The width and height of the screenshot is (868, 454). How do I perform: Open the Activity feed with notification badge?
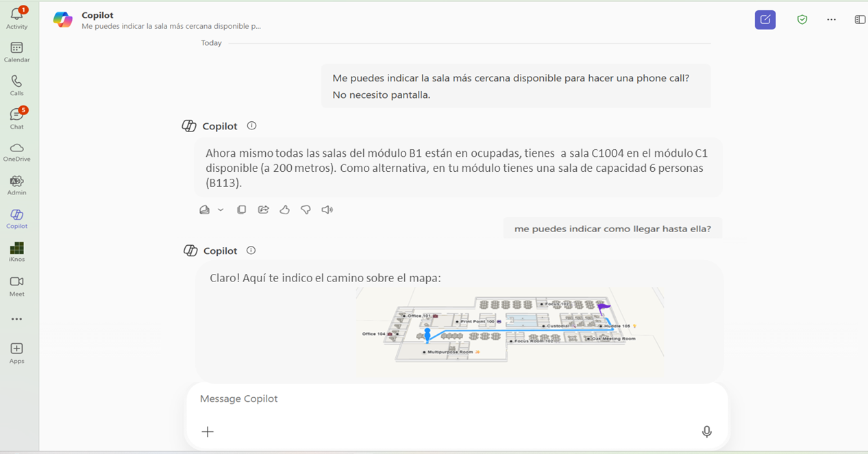(16, 17)
